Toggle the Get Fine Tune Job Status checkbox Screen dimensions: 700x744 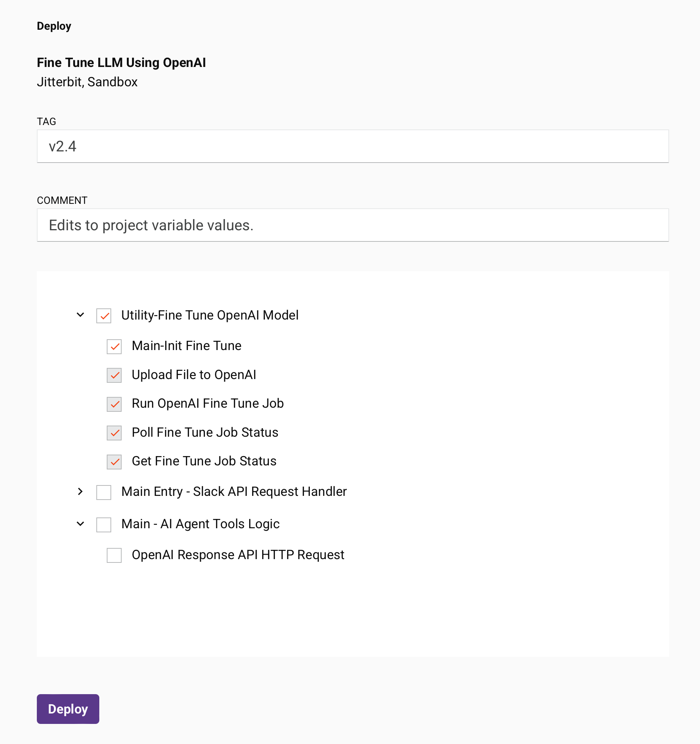pos(114,461)
